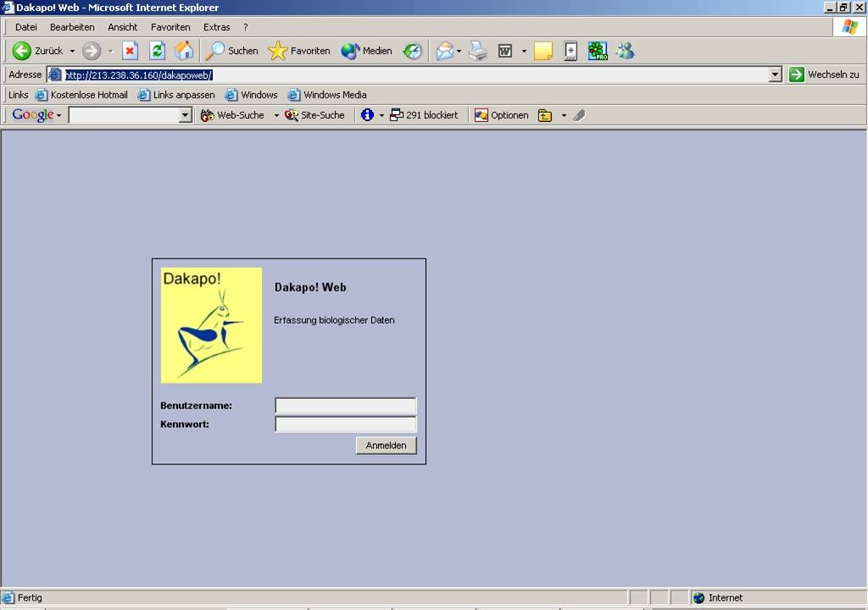Launch the ICQ Pro flower icon
Screen dimensions: 868x610
point(598,51)
